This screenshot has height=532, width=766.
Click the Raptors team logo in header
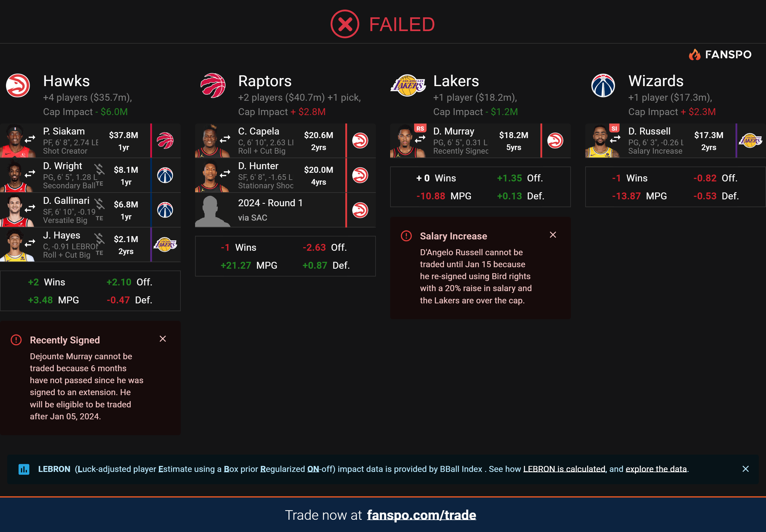[213, 86]
